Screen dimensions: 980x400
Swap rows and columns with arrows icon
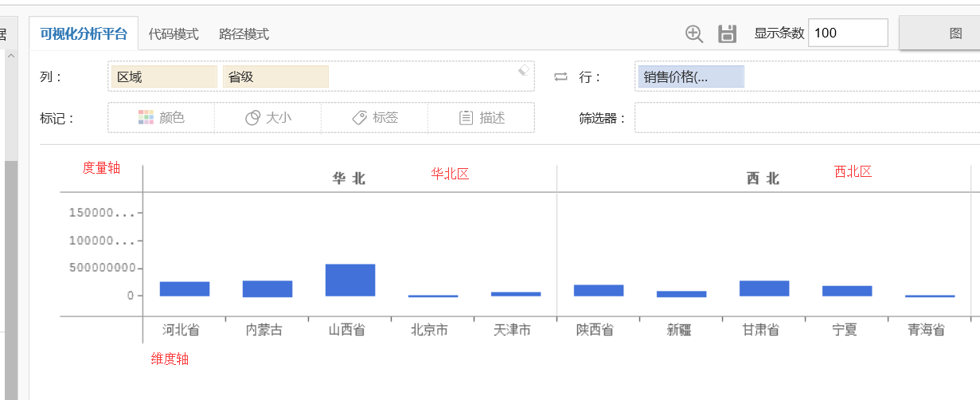pyautogui.click(x=561, y=76)
